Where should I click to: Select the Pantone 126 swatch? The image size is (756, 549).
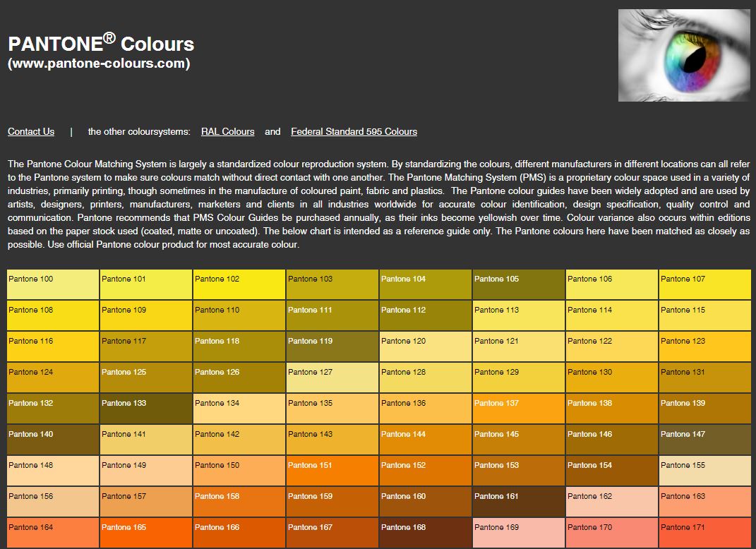[239, 378]
